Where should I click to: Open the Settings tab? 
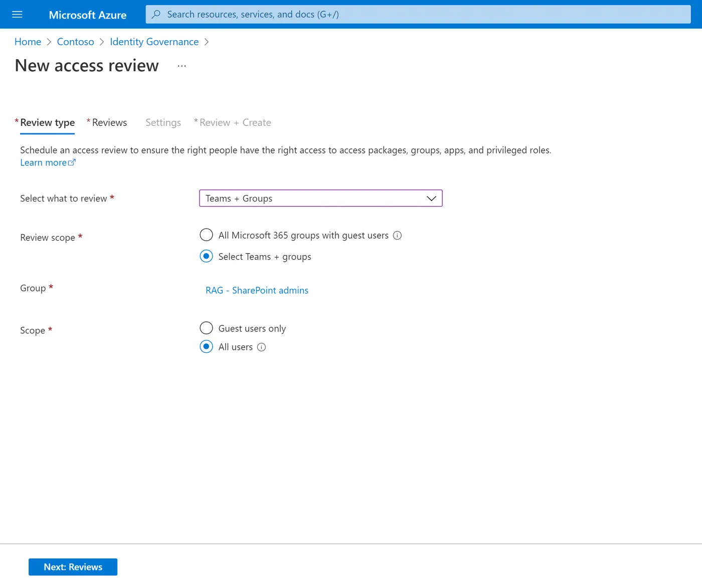[x=163, y=123]
